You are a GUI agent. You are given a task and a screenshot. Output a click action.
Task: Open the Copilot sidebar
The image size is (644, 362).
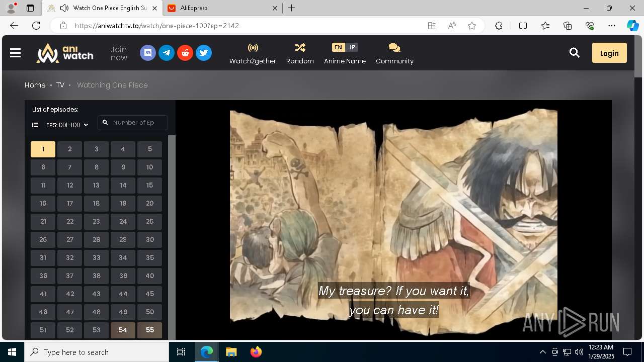(632, 26)
